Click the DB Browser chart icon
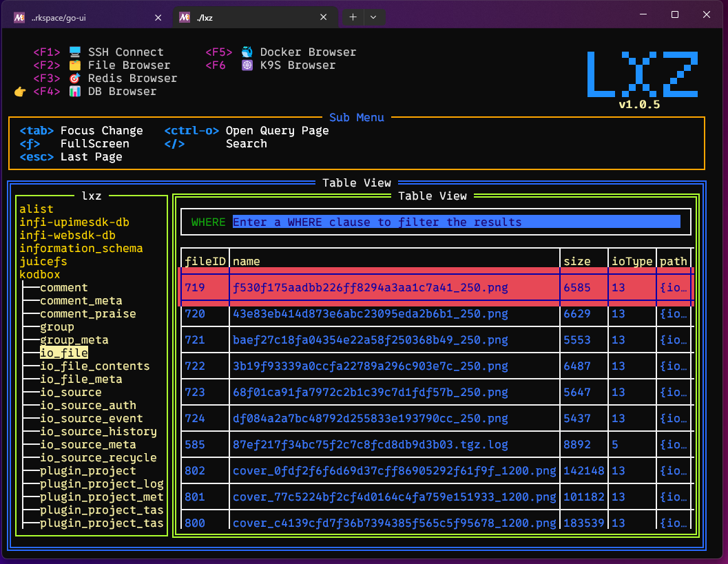The image size is (728, 564). point(75,91)
